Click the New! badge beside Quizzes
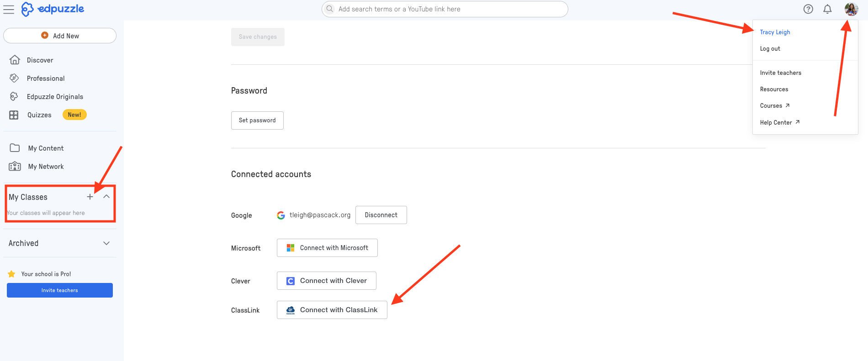 74,115
